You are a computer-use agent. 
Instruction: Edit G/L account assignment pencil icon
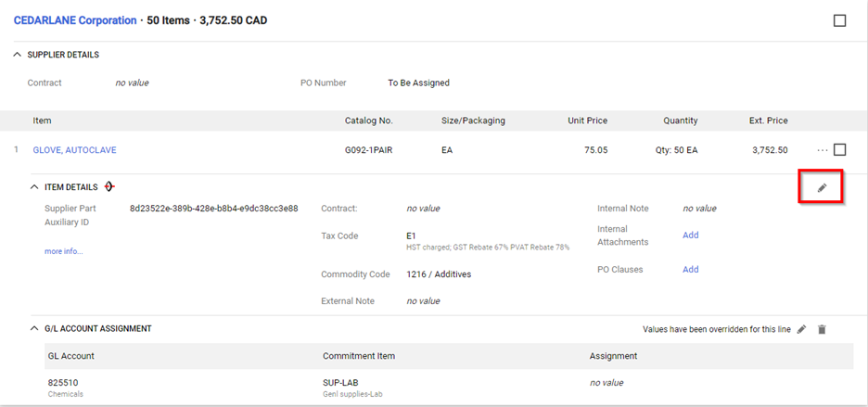click(801, 329)
